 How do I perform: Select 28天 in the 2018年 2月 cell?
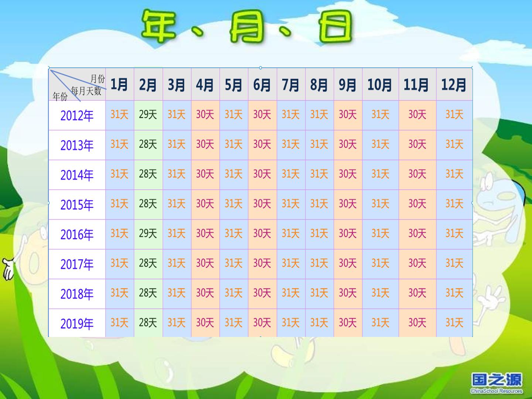pos(148,293)
